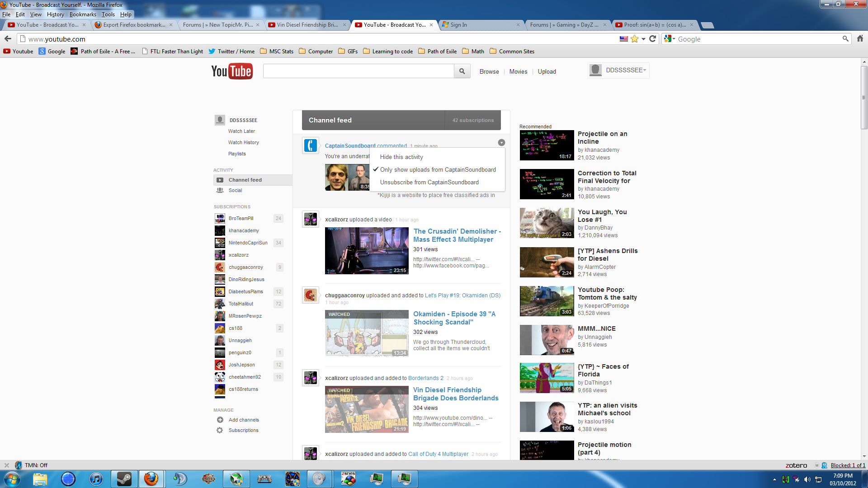The width and height of the screenshot is (868, 488).
Task: Open the bookmark history dropdown arrow
Action: pyautogui.click(x=643, y=39)
